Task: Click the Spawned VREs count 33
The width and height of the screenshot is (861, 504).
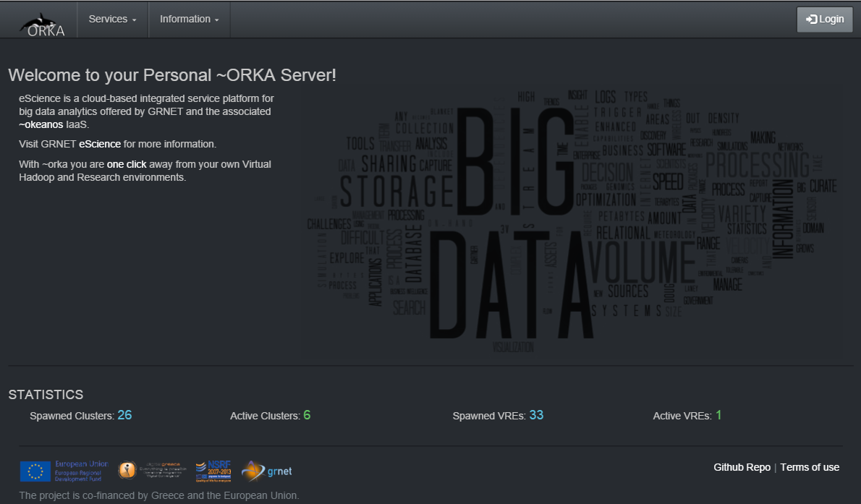Action: [536, 415]
